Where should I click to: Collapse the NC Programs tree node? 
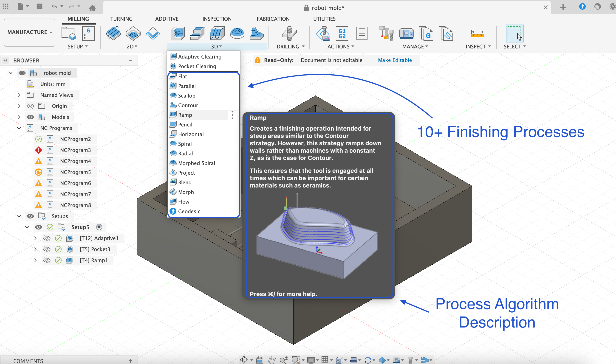click(x=19, y=128)
